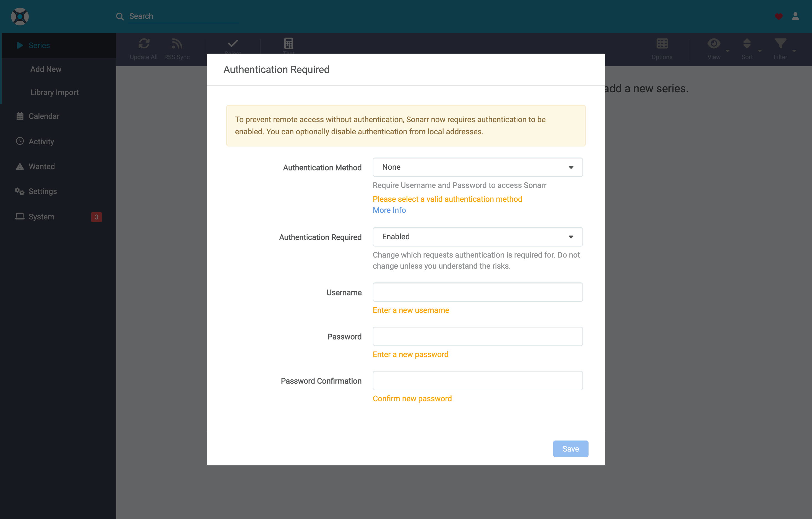The image size is (812, 519).
Task: Open the More Info link
Action: coord(389,210)
